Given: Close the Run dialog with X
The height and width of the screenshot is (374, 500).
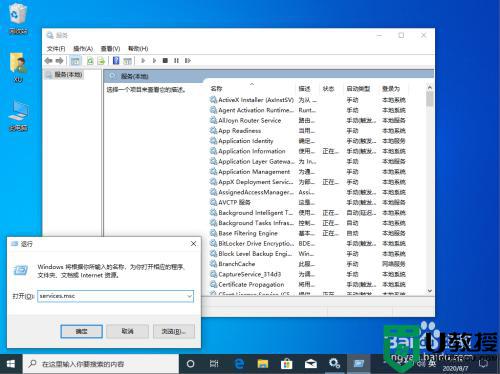Looking at the screenshot, I should pyautogui.click(x=193, y=244).
